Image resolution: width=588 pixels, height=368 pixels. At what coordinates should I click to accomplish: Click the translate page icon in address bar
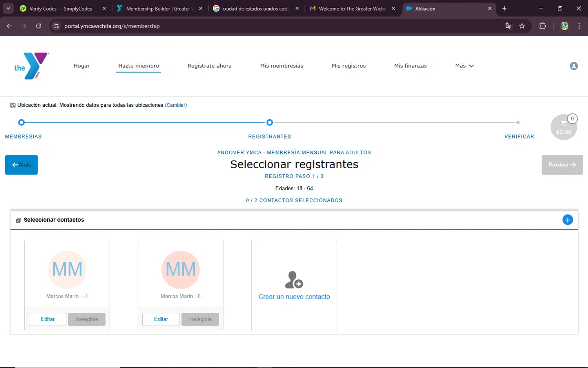tap(509, 26)
